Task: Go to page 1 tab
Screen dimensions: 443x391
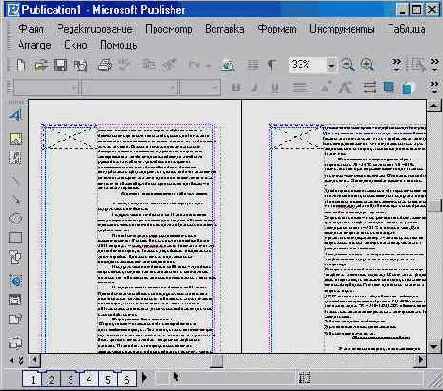Action: pos(33,379)
